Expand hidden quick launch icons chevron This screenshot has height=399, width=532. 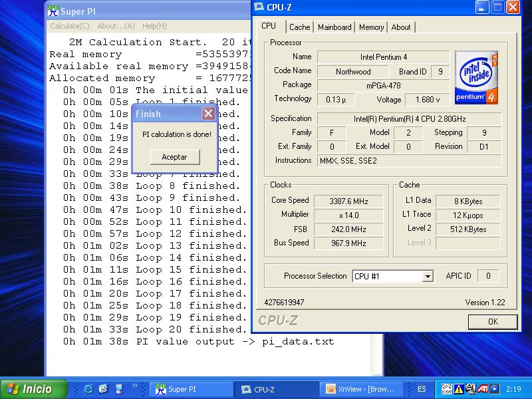click(136, 385)
